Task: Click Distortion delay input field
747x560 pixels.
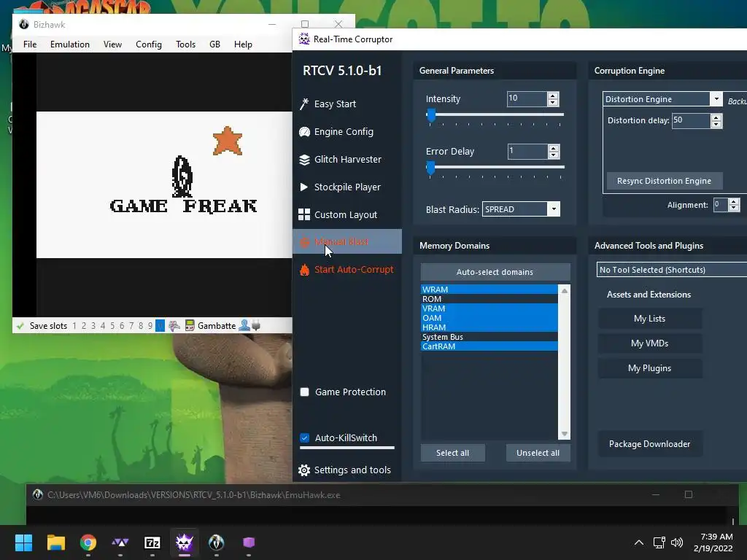Action: point(691,120)
